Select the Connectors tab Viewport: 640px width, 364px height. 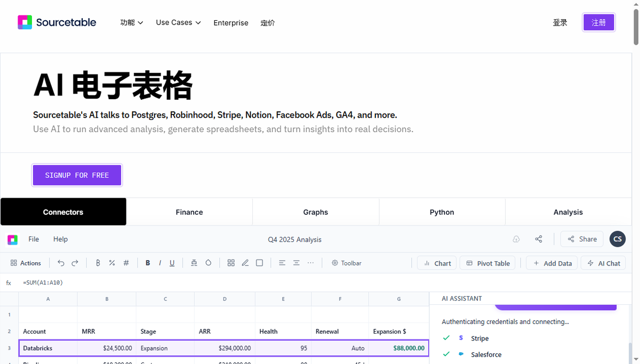tap(63, 212)
